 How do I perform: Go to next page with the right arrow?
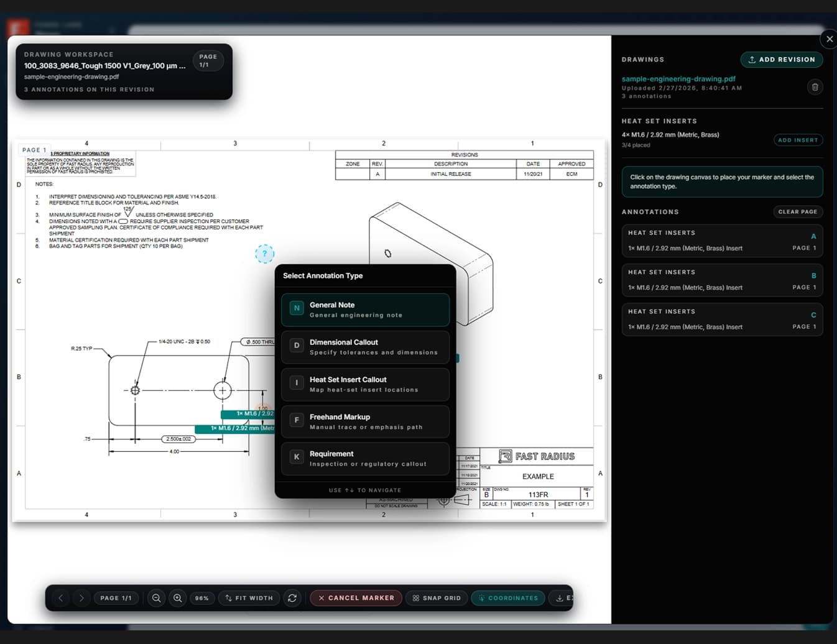click(81, 597)
